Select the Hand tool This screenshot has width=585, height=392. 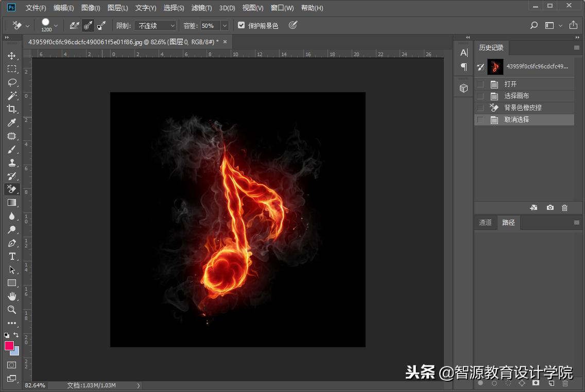click(x=11, y=296)
